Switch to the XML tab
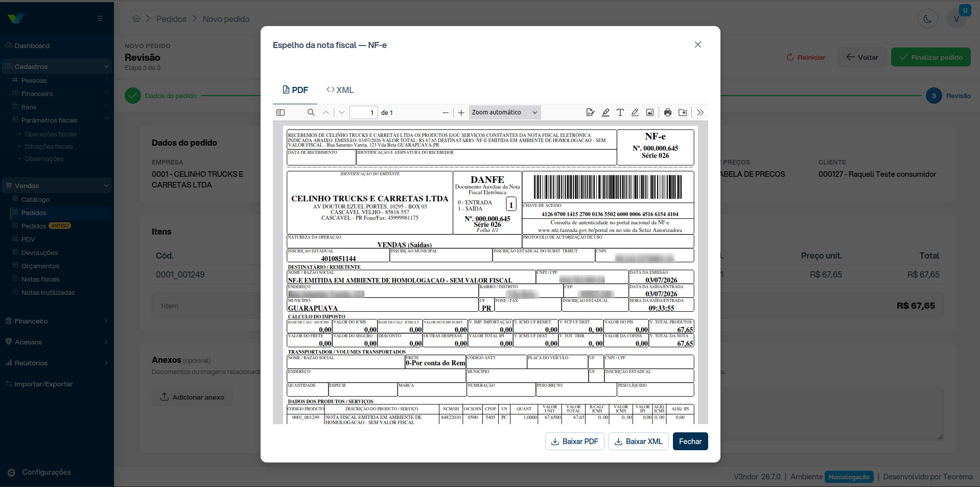Image resolution: width=980 pixels, height=487 pixels. point(340,90)
